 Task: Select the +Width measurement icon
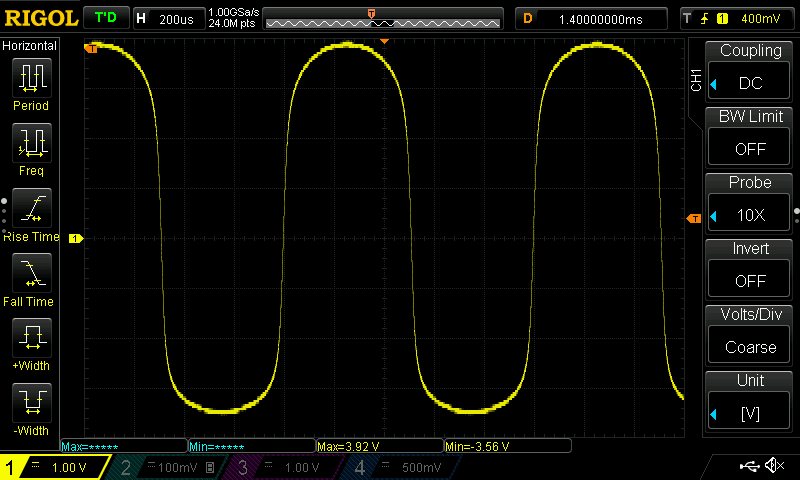pyautogui.click(x=30, y=338)
